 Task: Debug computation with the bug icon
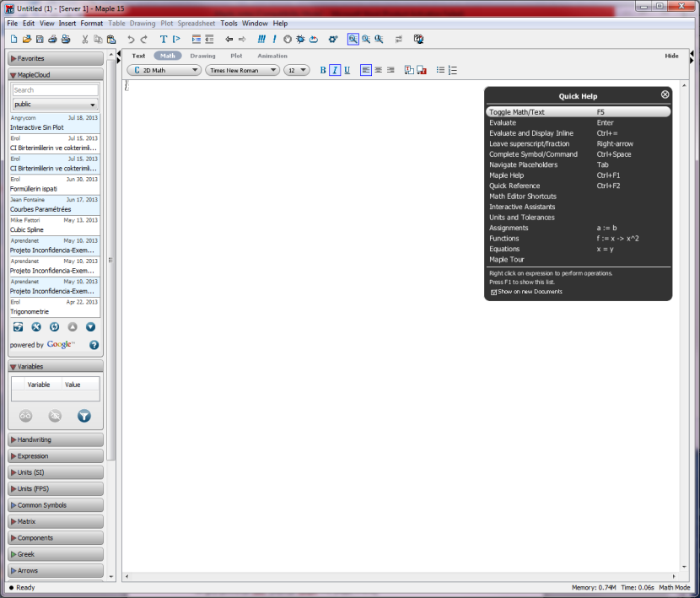tap(300, 40)
